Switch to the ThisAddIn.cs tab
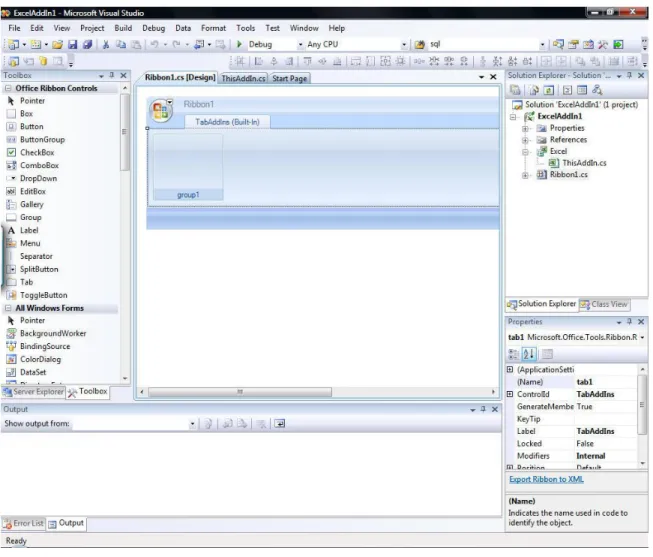 (x=244, y=78)
